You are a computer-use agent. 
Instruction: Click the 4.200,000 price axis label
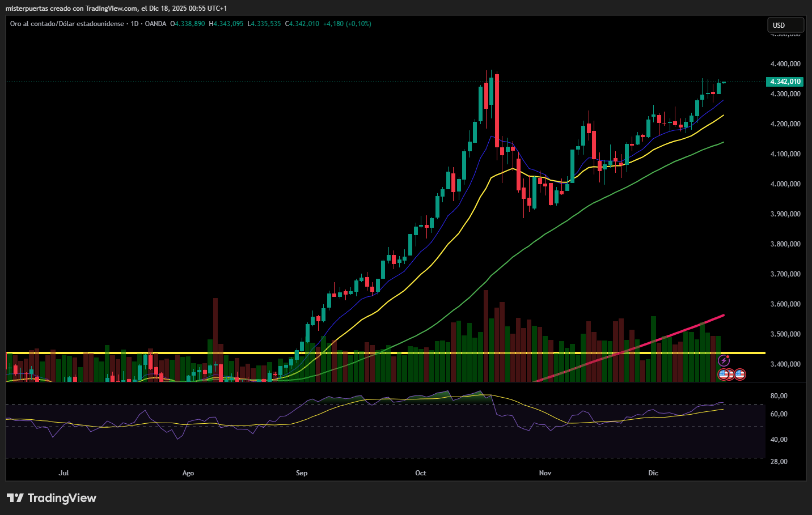click(x=785, y=124)
